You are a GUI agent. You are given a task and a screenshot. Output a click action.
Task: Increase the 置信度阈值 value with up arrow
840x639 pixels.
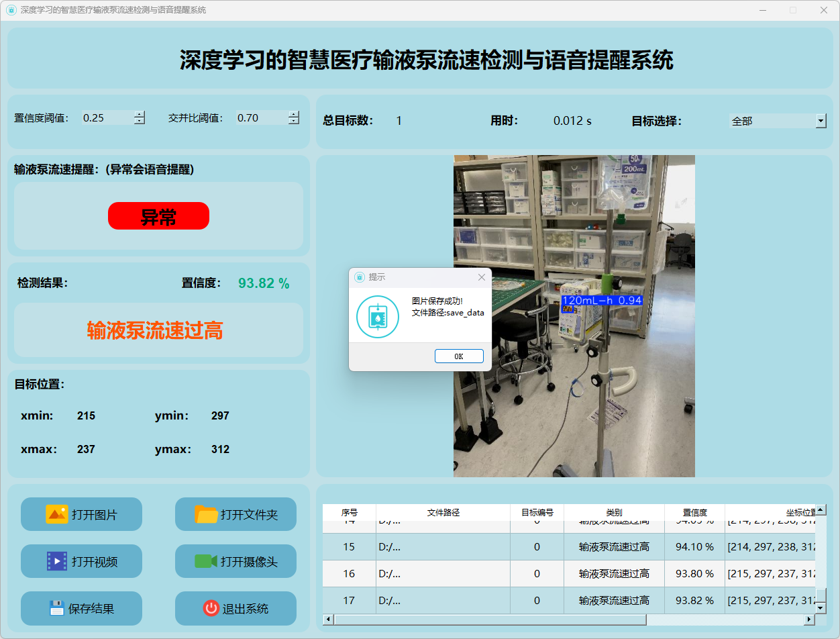[x=140, y=114]
